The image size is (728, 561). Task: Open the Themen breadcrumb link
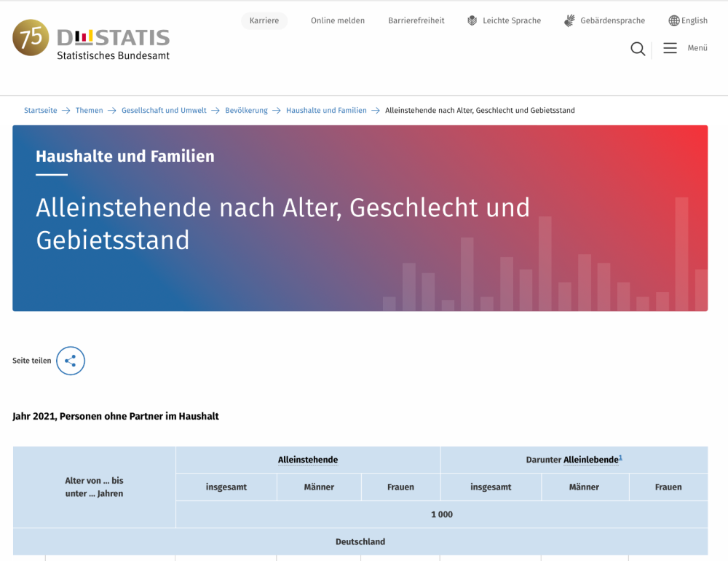(89, 110)
